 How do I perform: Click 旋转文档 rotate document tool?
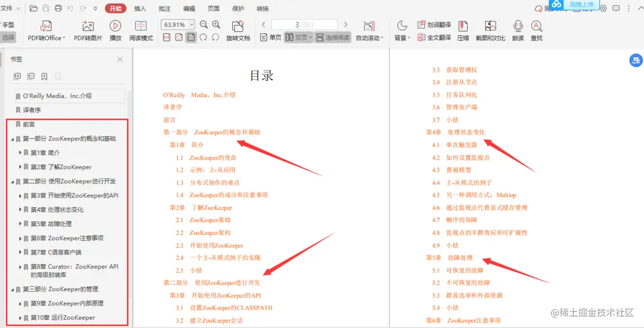(x=238, y=31)
